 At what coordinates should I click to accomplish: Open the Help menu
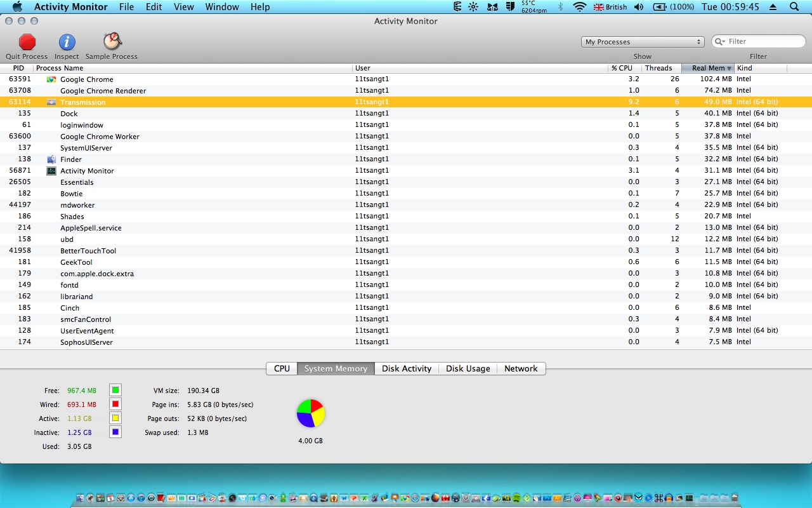(260, 7)
